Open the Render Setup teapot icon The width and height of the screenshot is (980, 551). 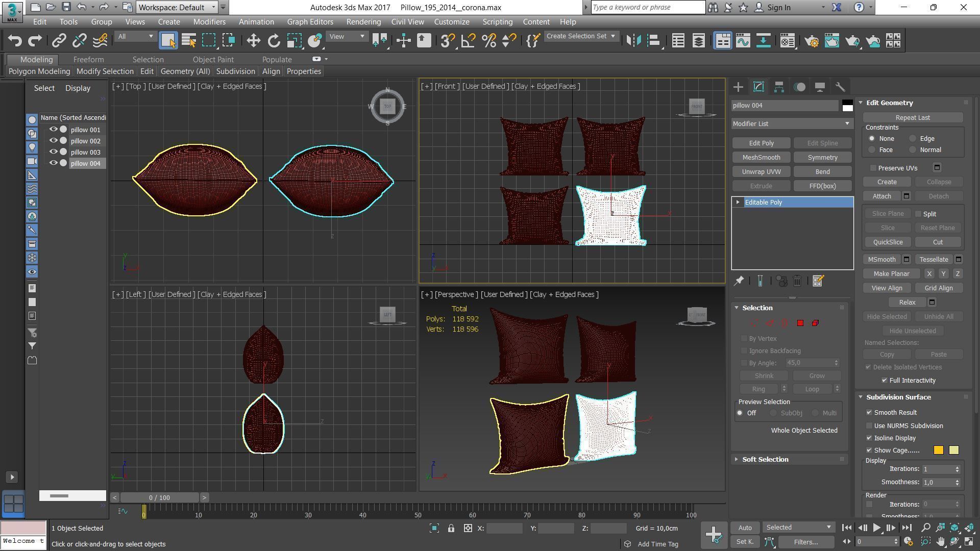tap(812, 41)
